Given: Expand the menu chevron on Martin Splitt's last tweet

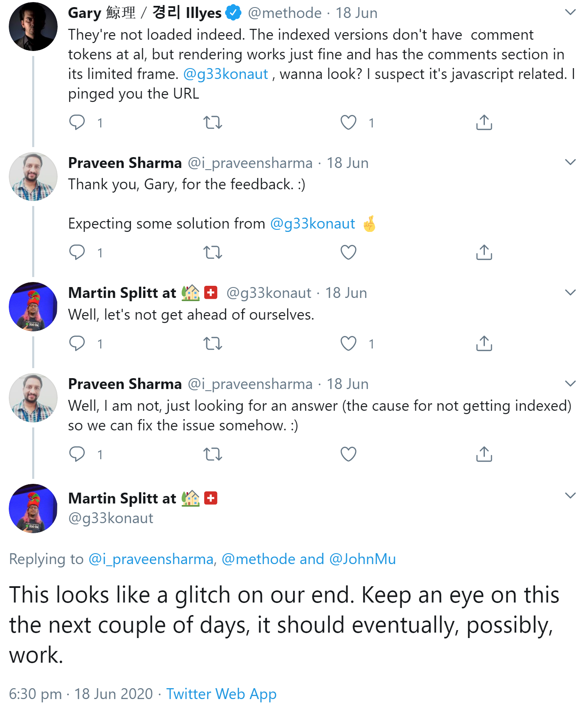Looking at the screenshot, I should (x=570, y=496).
